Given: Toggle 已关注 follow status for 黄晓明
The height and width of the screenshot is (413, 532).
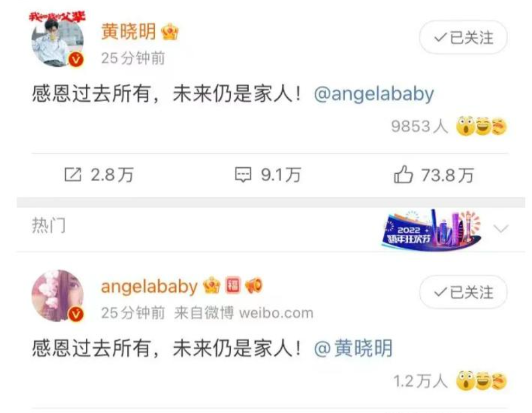Looking at the screenshot, I should click(x=463, y=37).
